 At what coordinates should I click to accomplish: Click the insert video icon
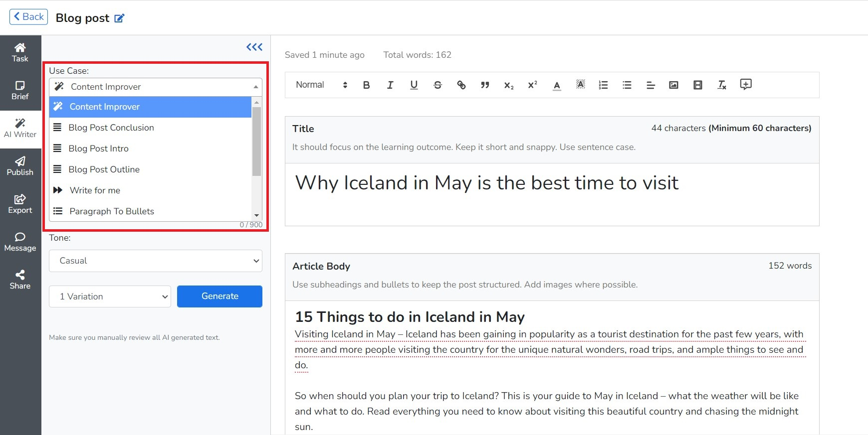pos(697,85)
